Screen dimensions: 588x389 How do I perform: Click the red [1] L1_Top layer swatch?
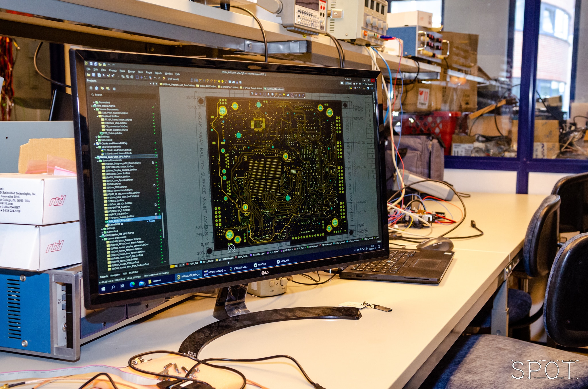187,264
